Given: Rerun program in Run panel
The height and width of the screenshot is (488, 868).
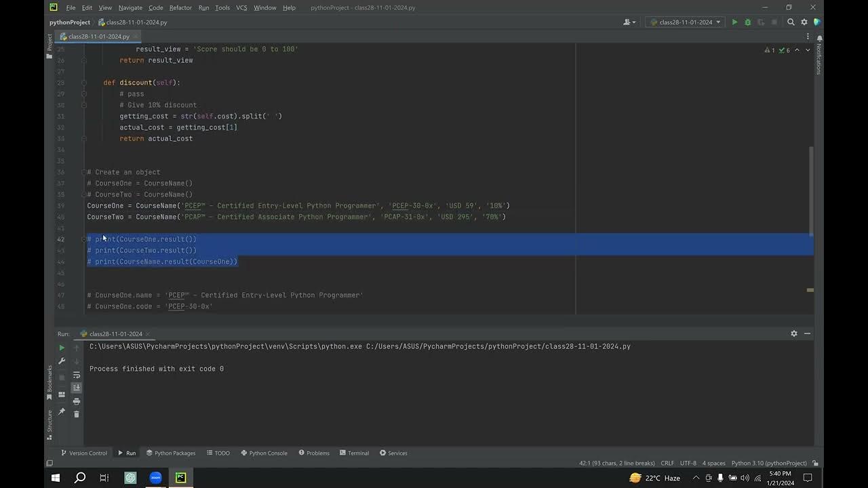Looking at the screenshot, I should [x=62, y=348].
